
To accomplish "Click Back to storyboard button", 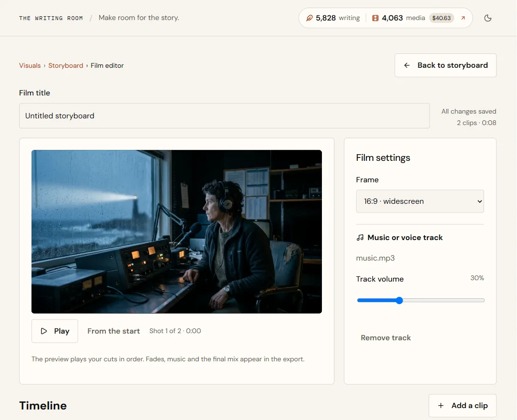I will pos(445,65).
